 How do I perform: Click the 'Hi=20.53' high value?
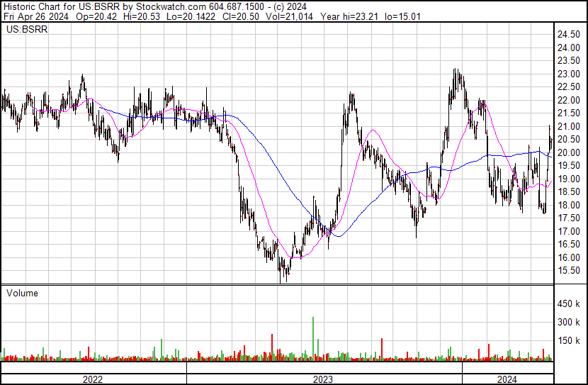(x=143, y=16)
